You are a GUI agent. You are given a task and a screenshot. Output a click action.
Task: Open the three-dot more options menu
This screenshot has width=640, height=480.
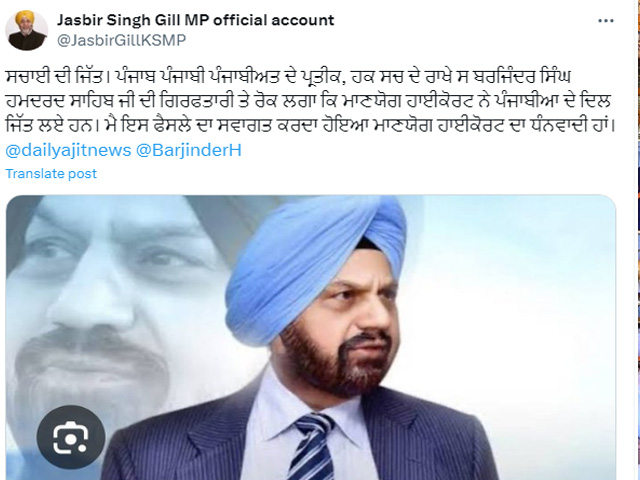click(x=606, y=21)
